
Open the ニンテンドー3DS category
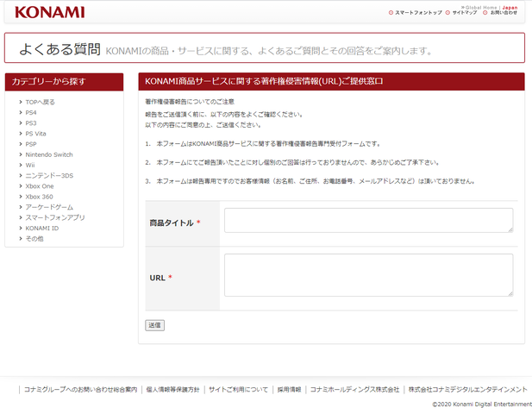coord(49,176)
